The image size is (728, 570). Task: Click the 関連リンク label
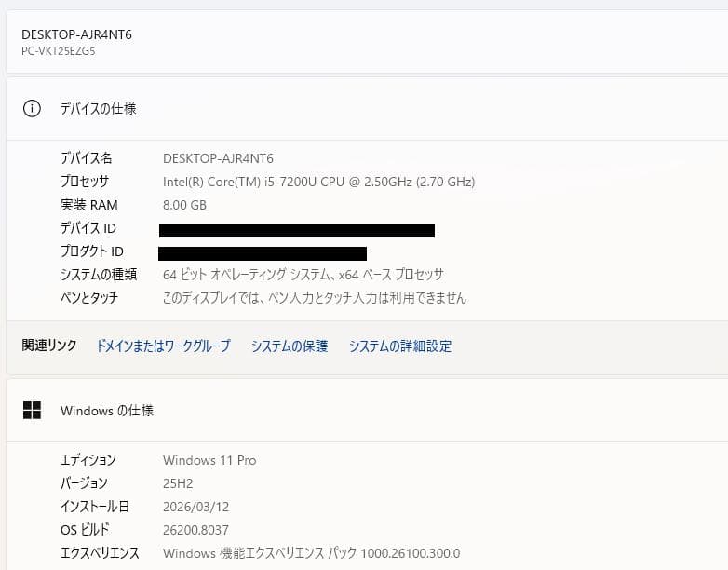pos(49,346)
